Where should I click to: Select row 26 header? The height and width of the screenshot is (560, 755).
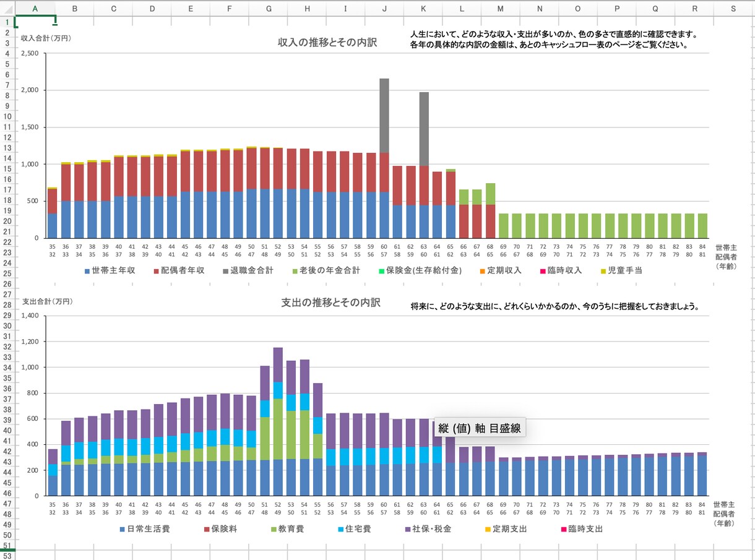(x=7, y=284)
